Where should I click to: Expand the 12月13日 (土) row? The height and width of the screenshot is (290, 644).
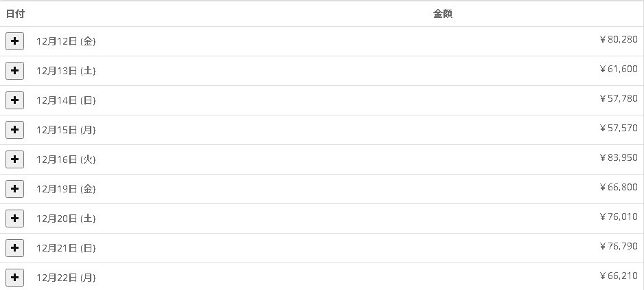(x=14, y=71)
